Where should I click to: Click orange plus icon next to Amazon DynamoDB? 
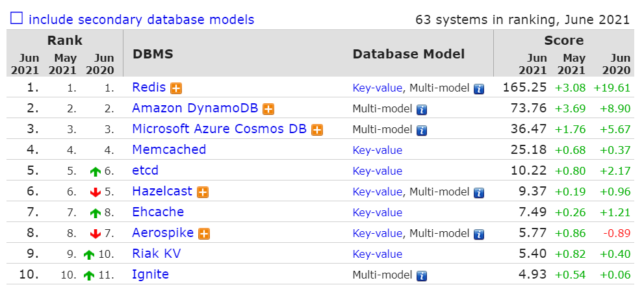coord(268,109)
